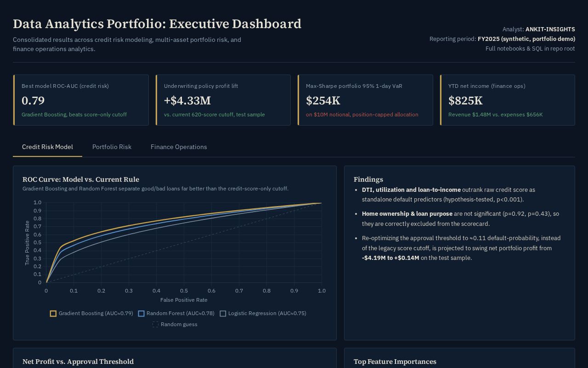
Task: Click the +$4.33M profit lift value
Action: (x=187, y=100)
